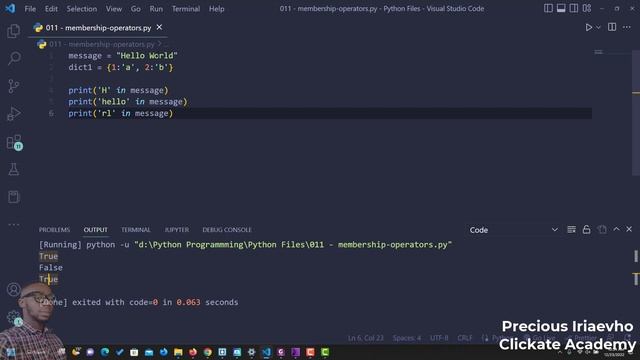
Task: Open the notebook icon view in the activity bar
Action: click(13, 197)
